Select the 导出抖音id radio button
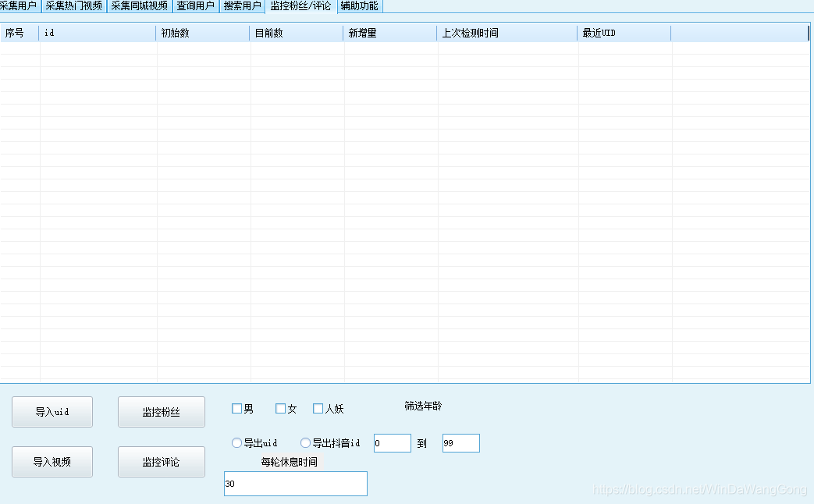The image size is (814, 504). click(305, 442)
